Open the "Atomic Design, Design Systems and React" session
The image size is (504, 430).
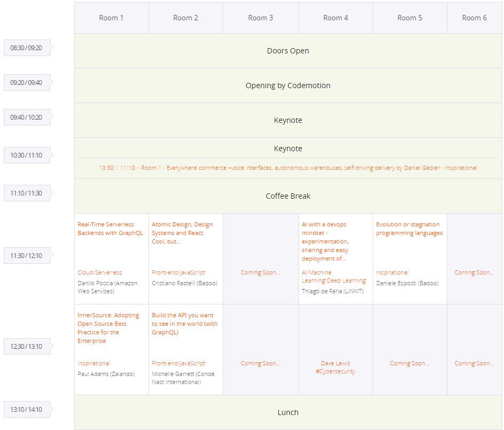(184, 232)
